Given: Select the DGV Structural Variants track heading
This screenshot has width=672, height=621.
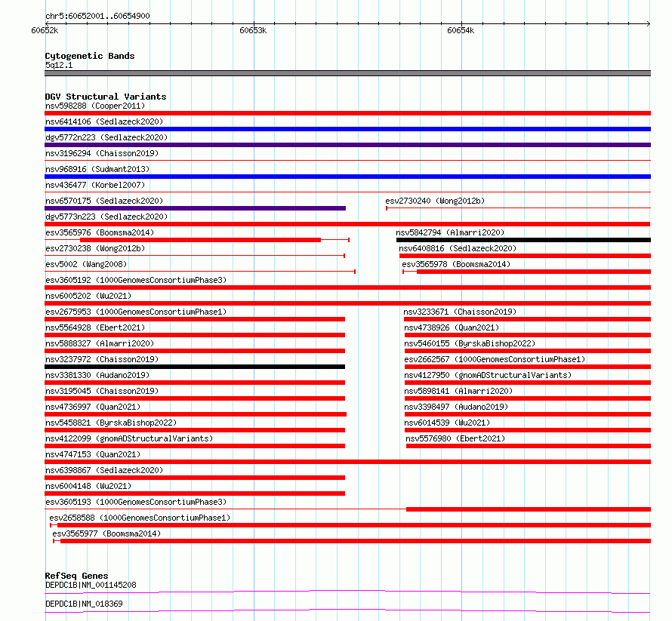Looking at the screenshot, I should [x=106, y=97].
